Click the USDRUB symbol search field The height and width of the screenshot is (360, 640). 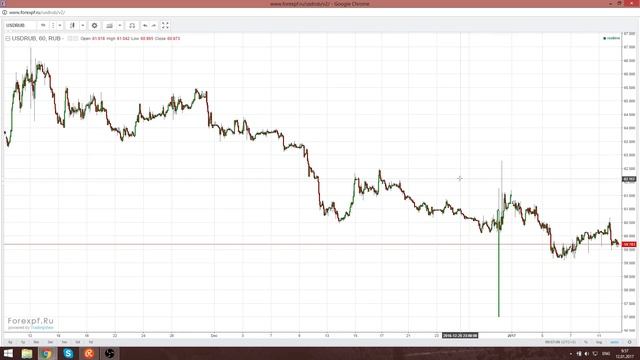(x=20, y=25)
